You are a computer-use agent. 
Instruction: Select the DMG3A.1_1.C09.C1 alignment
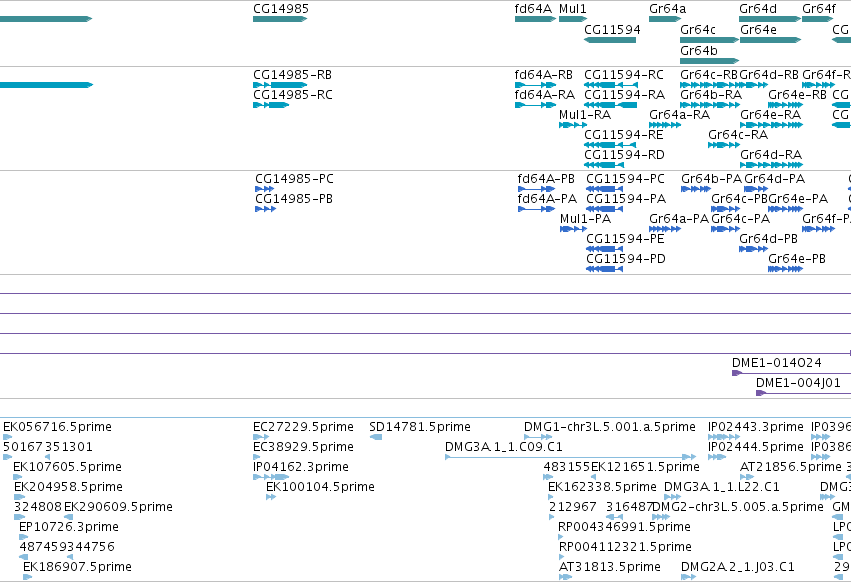570,457
